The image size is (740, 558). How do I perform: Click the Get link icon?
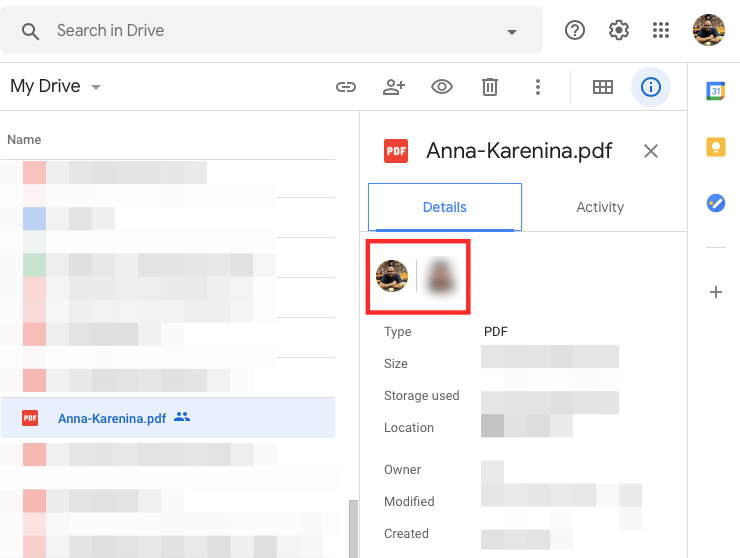346,87
